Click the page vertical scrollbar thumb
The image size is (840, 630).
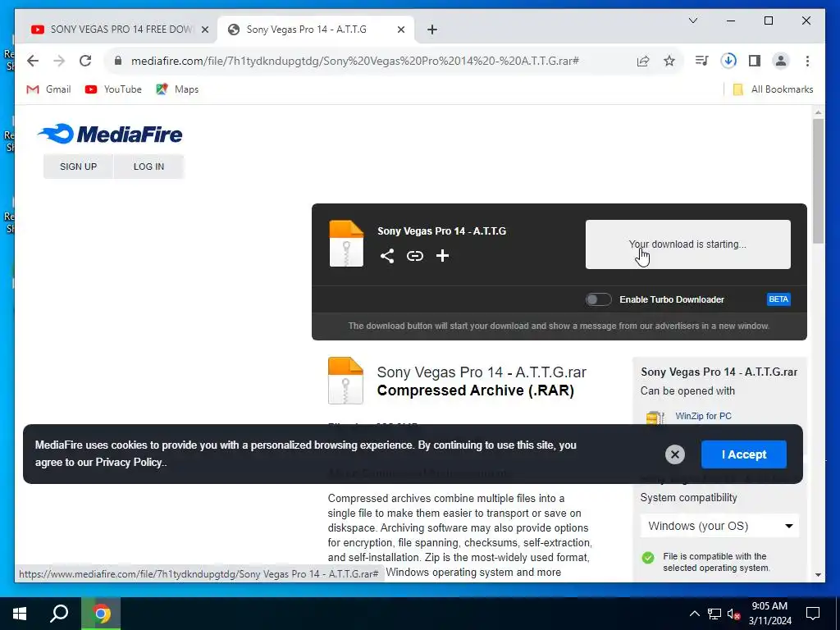818,181
